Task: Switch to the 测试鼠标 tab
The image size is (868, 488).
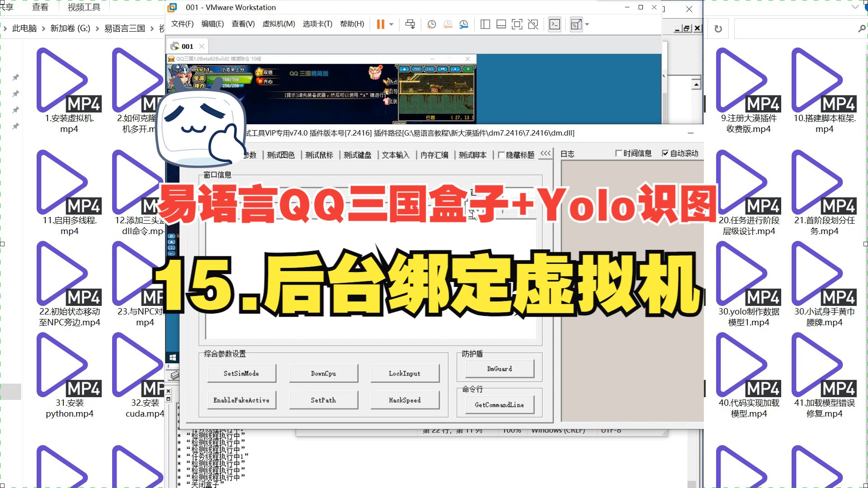Action: pos(319,155)
